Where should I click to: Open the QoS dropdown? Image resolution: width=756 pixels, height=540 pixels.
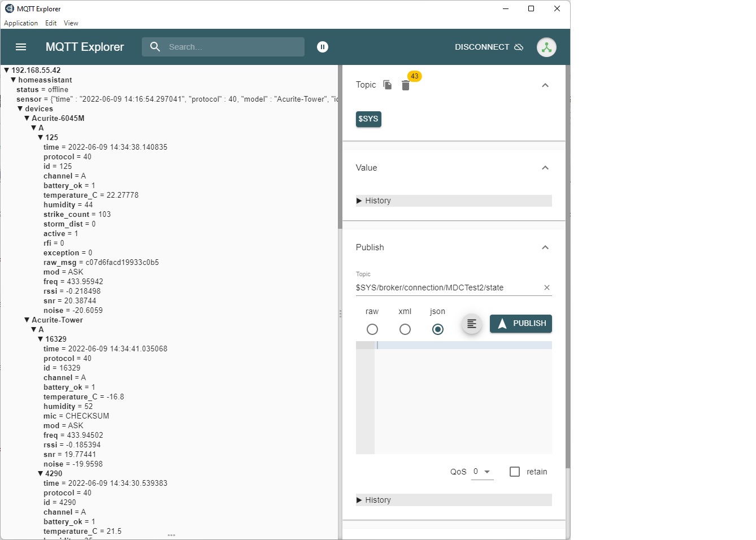coord(483,472)
